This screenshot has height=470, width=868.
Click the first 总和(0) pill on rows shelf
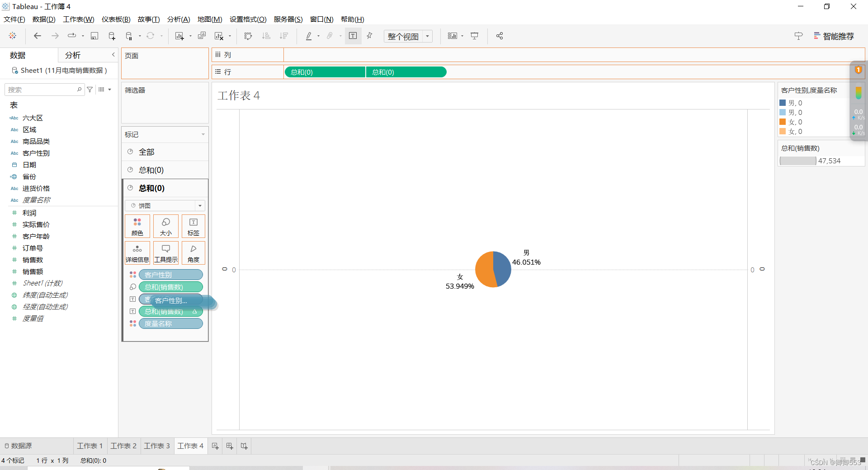325,72
